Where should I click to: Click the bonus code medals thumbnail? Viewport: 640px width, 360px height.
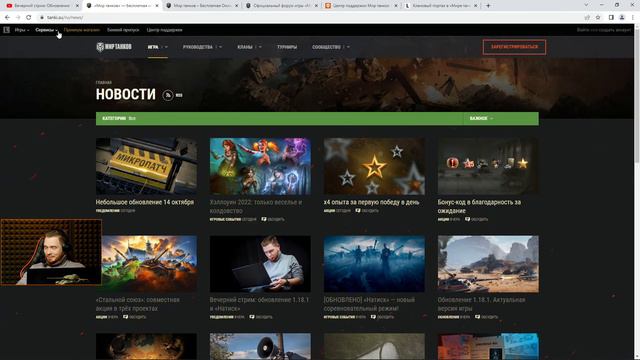(488, 166)
